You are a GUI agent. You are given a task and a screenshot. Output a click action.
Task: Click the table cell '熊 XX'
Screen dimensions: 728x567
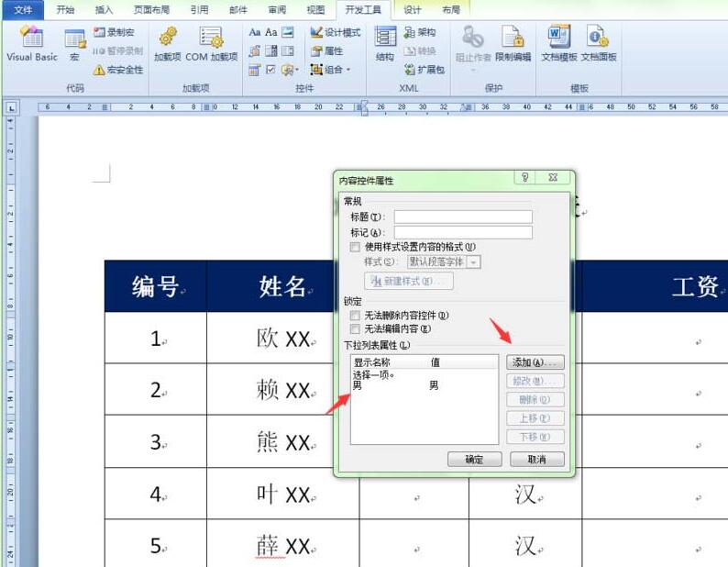(x=283, y=441)
